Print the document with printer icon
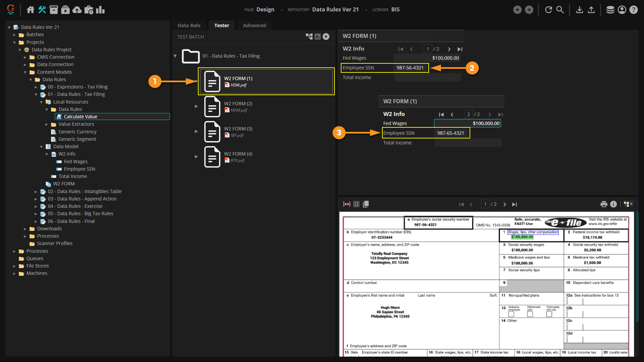 point(604,204)
